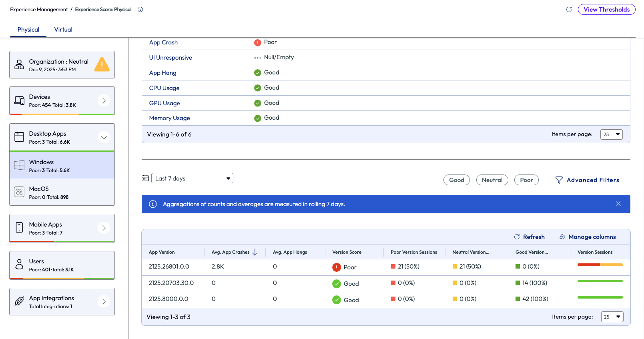Viewport: 644px width, 339px height.
Task: Open items per page dropdown in version table
Action: pos(612,317)
